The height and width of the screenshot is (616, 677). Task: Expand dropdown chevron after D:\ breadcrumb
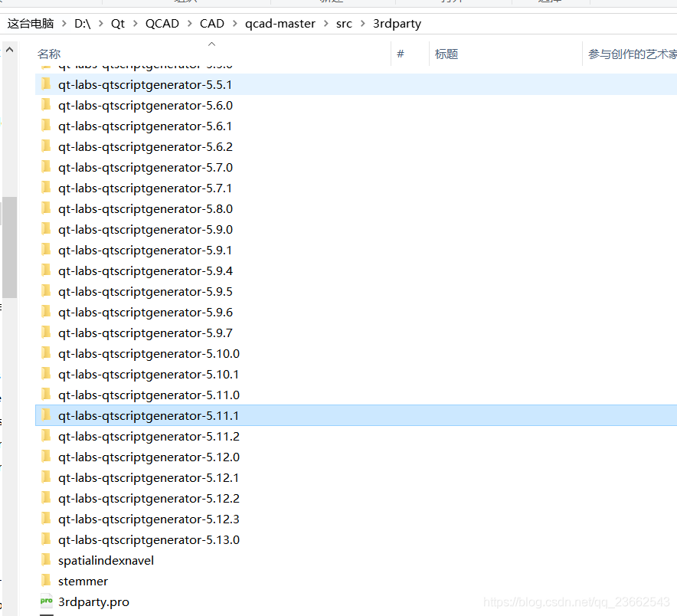(100, 24)
